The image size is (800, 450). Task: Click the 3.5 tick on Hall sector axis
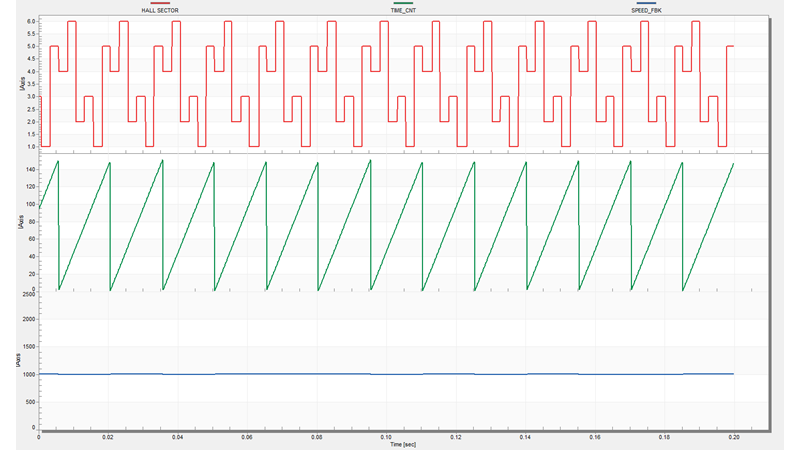(x=31, y=84)
